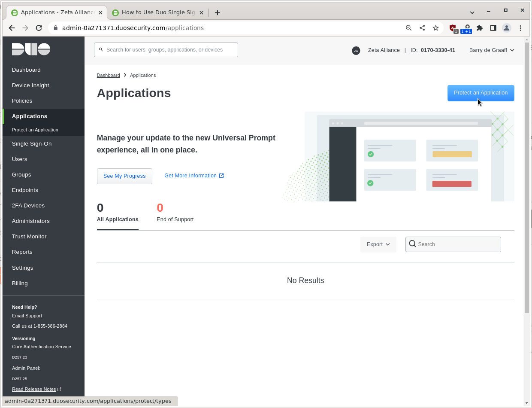
Task: Open Applications in the sidebar
Action: pos(30,116)
